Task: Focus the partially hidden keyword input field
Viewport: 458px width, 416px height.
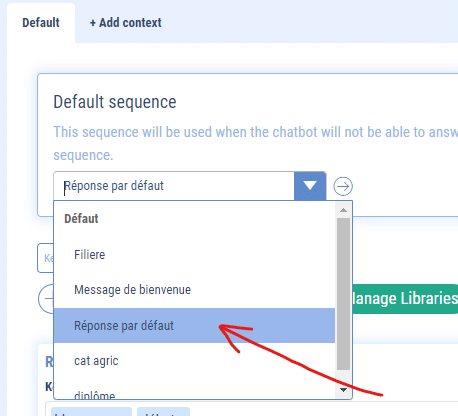Action: tap(46, 258)
